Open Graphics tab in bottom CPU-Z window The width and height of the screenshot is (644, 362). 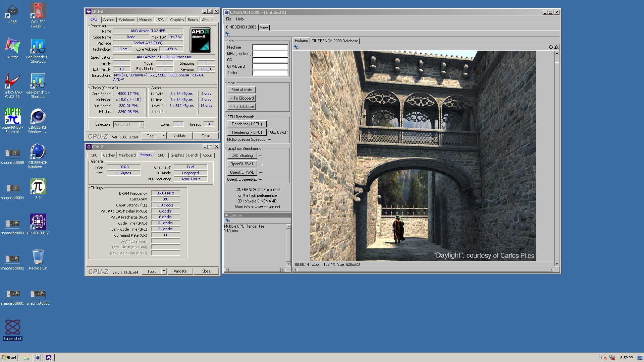[x=177, y=155]
